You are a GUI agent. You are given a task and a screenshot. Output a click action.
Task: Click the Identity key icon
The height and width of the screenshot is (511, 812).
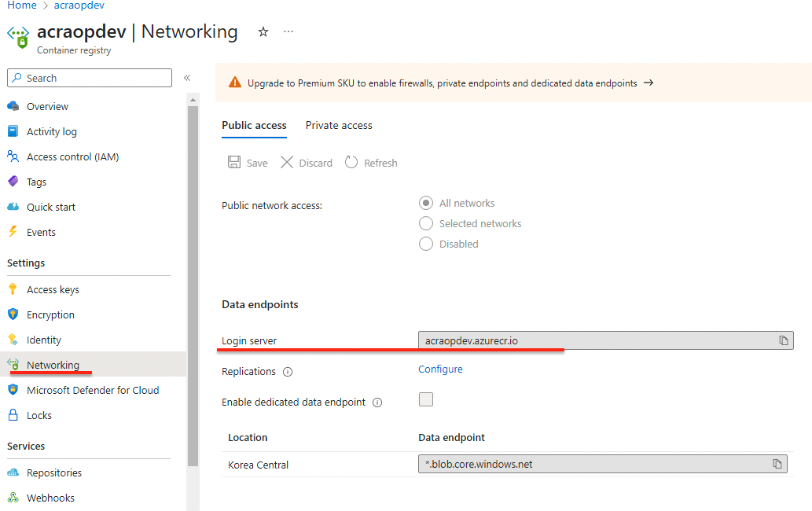(13, 339)
